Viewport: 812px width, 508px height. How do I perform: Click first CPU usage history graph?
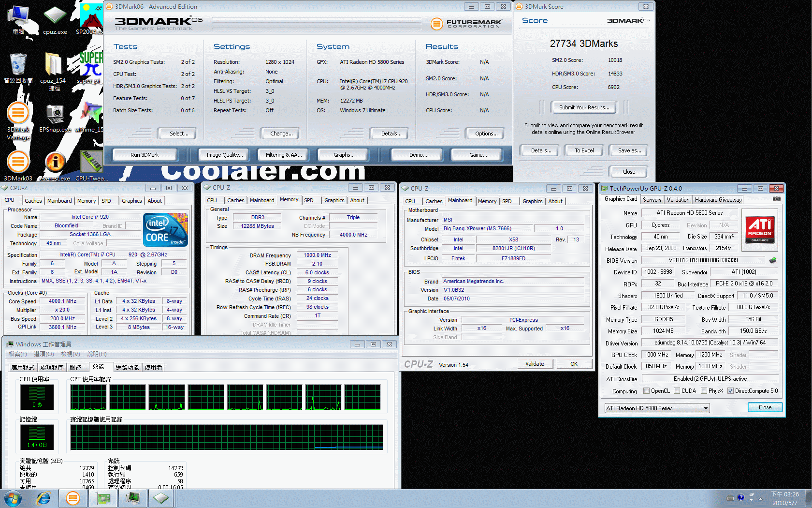(88, 397)
